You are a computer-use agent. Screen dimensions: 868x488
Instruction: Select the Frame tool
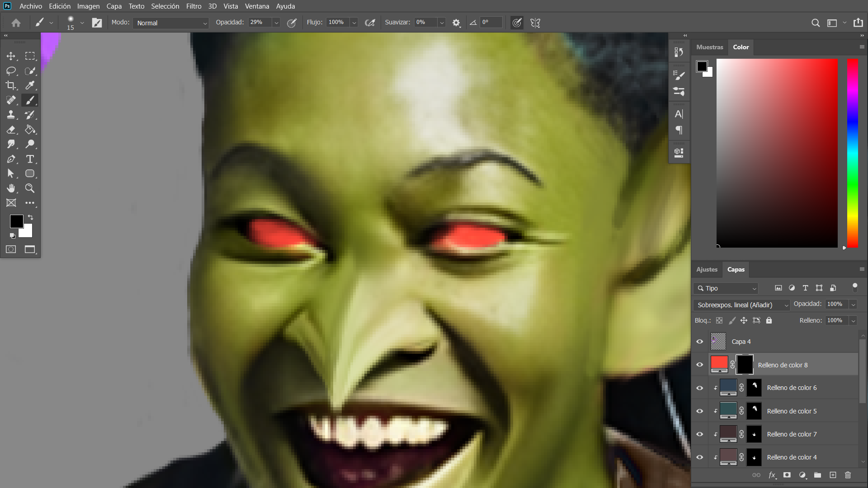pyautogui.click(x=11, y=203)
